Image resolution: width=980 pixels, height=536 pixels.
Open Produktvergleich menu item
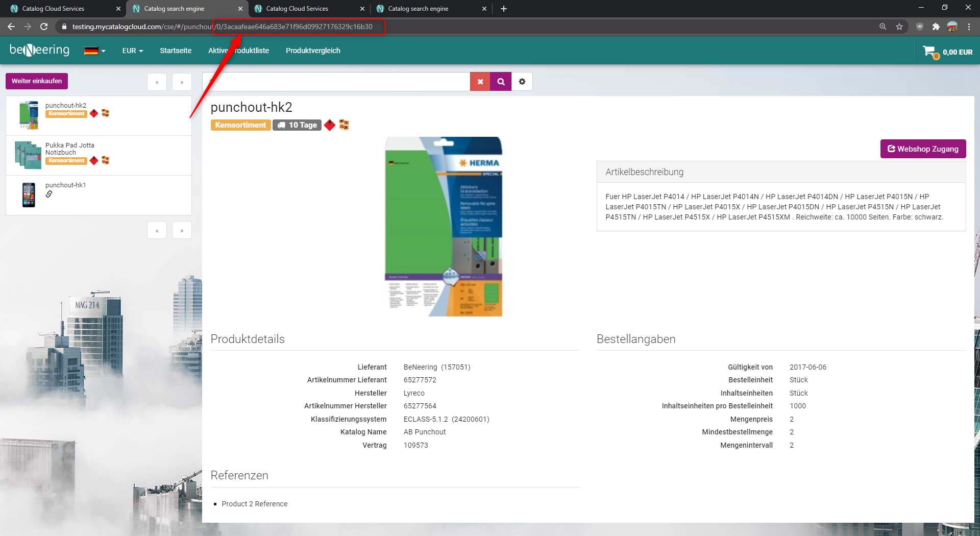click(313, 51)
